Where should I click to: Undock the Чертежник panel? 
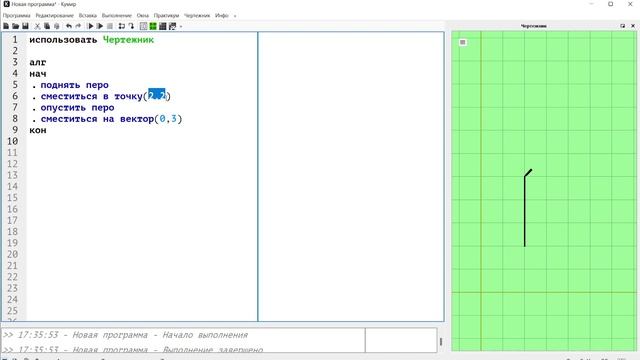622,26
